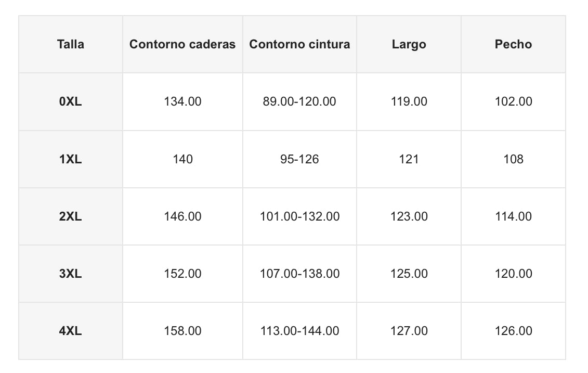Select the 0XL size row label

71,101
